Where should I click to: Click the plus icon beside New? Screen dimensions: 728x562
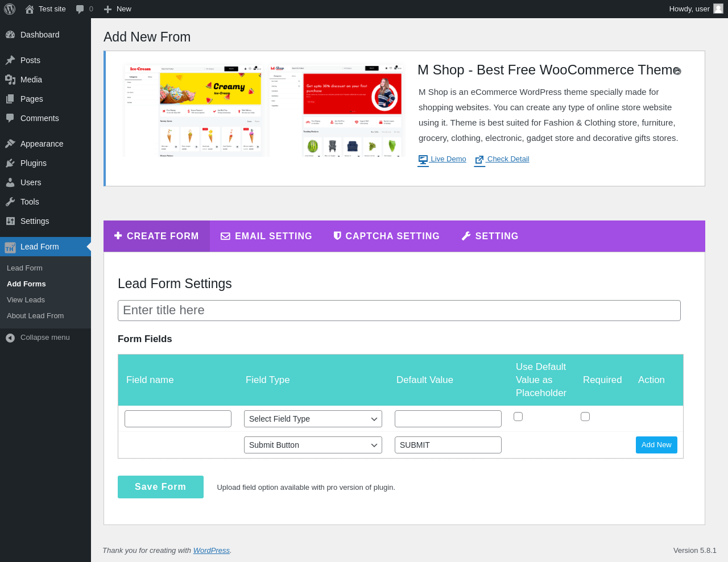[107, 9]
